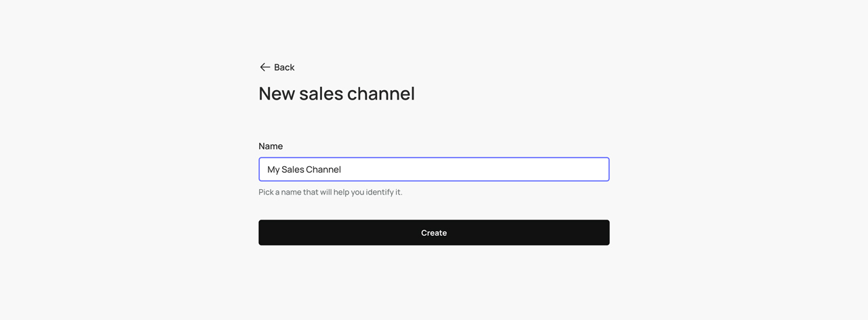Place cursor in 'My Sales Channel' text

pyautogui.click(x=304, y=169)
